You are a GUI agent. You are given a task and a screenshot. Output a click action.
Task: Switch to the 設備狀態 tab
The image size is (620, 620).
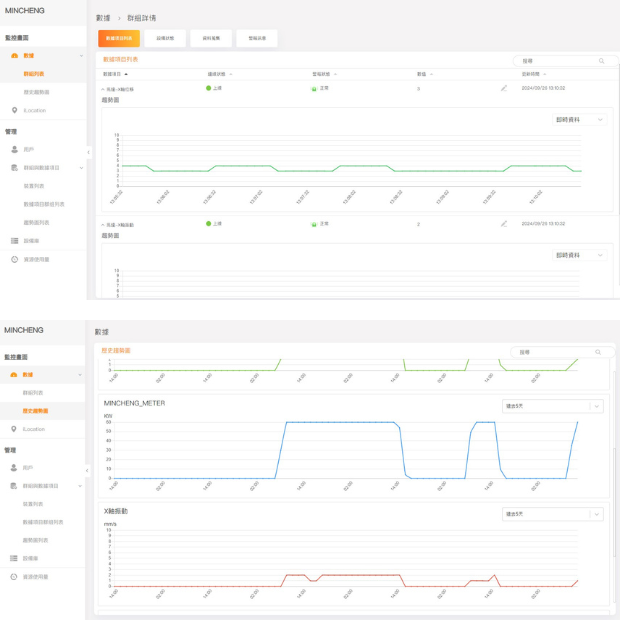coord(165,38)
